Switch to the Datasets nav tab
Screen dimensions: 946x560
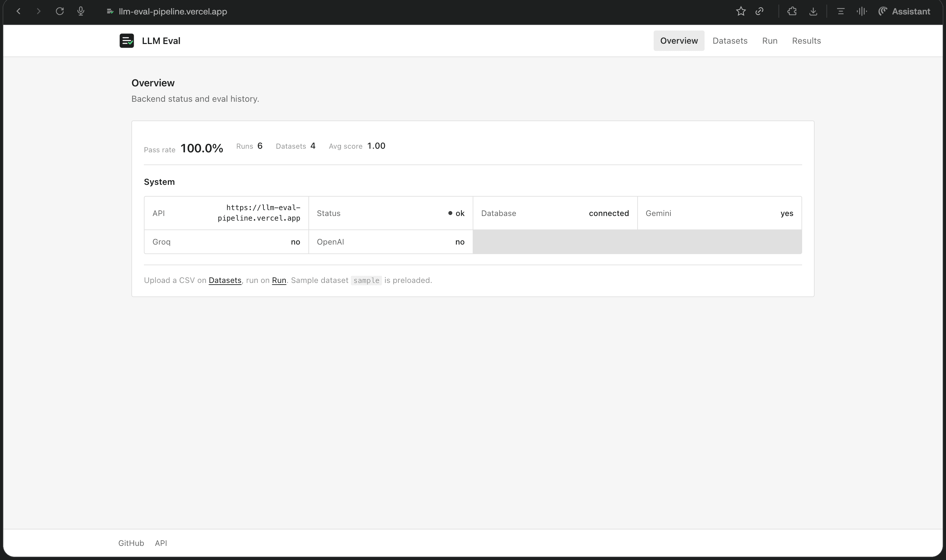[x=730, y=41]
